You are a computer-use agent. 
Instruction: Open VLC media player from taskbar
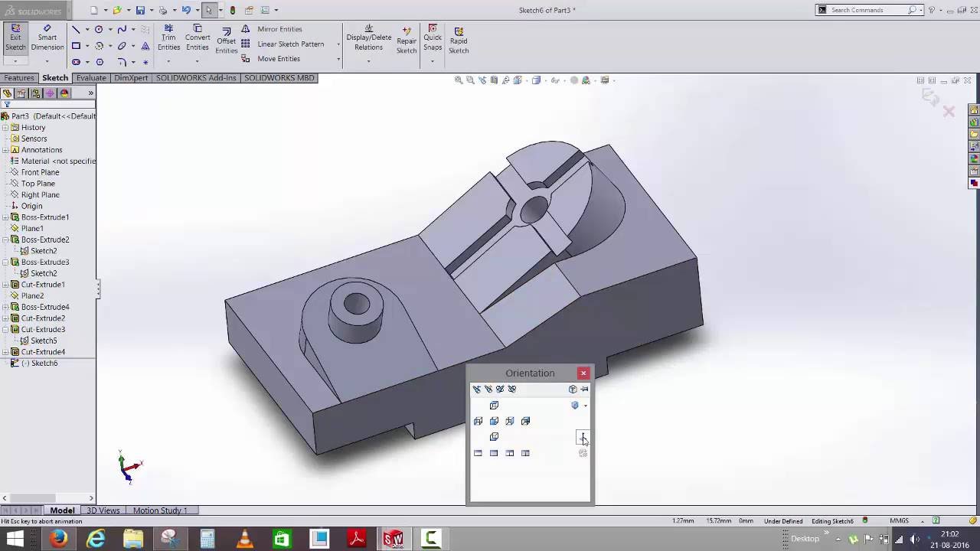pos(245,540)
